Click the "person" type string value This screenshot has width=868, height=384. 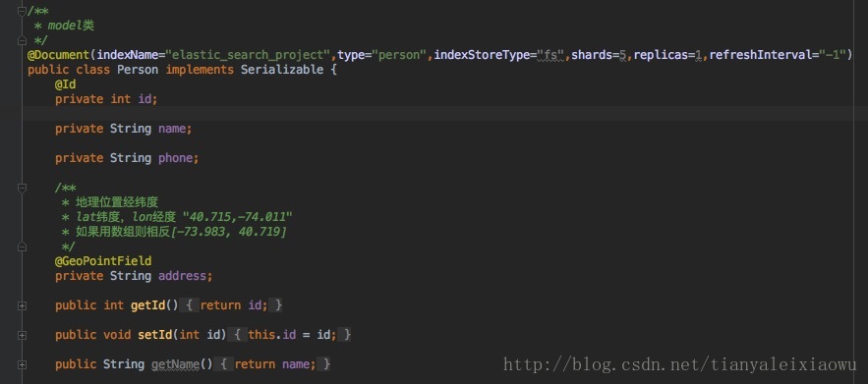pyautogui.click(x=399, y=55)
